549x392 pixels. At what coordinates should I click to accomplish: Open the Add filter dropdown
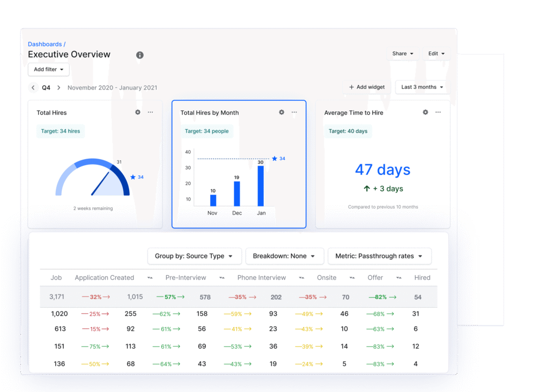click(x=48, y=69)
